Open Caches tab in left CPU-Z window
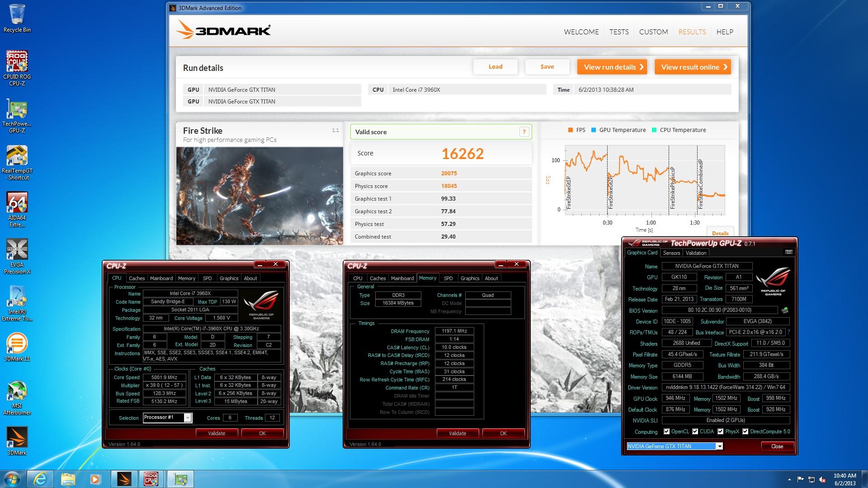Image resolution: width=868 pixels, height=488 pixels. [137, 278]
